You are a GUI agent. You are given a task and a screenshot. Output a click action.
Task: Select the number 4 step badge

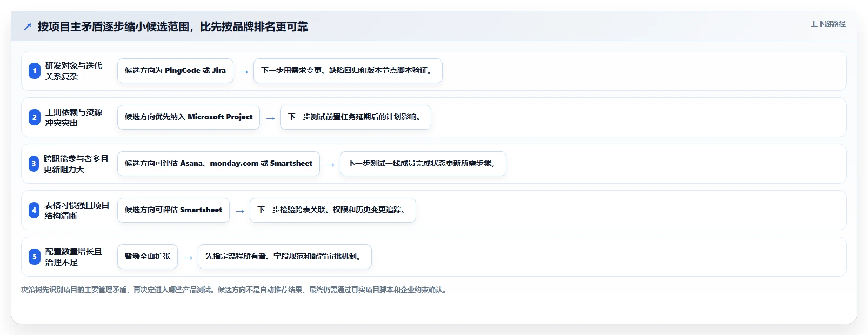(34, 210)
